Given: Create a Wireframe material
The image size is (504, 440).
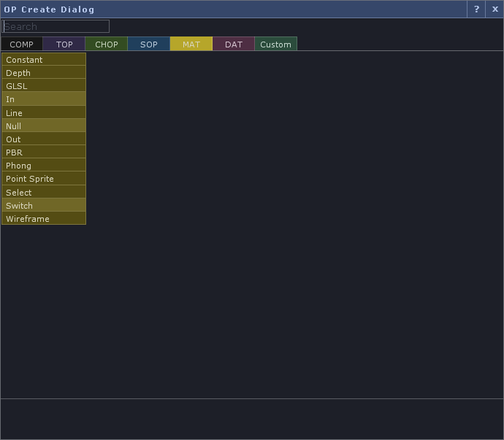Looking at the screenshot, I should pyautogui.click(x=44, y=218).
